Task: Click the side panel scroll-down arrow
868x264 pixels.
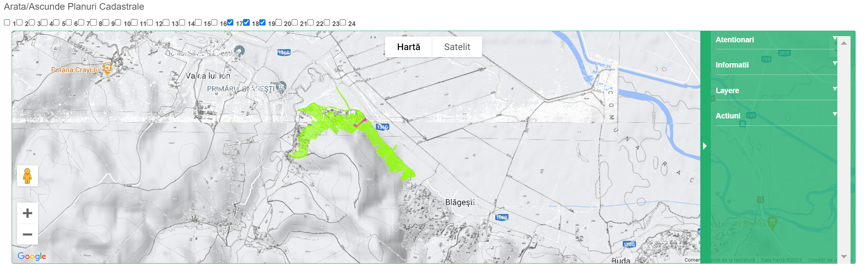Action: click(844, 257)
